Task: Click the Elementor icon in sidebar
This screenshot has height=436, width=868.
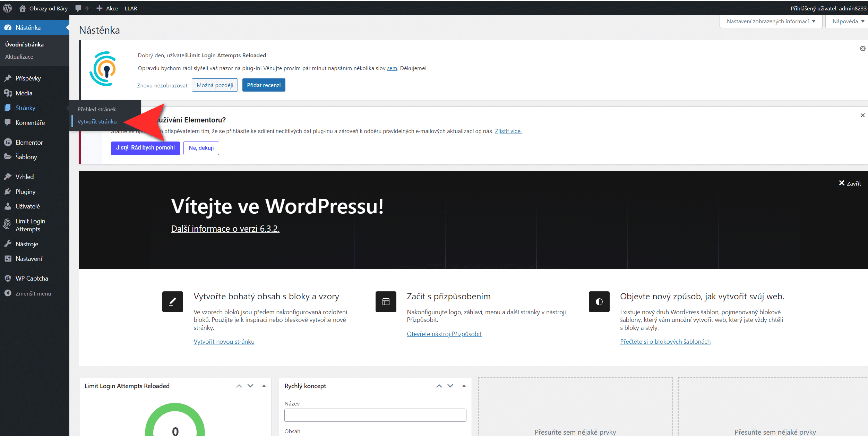Action: pyautogui.click(x=8, y=142)
